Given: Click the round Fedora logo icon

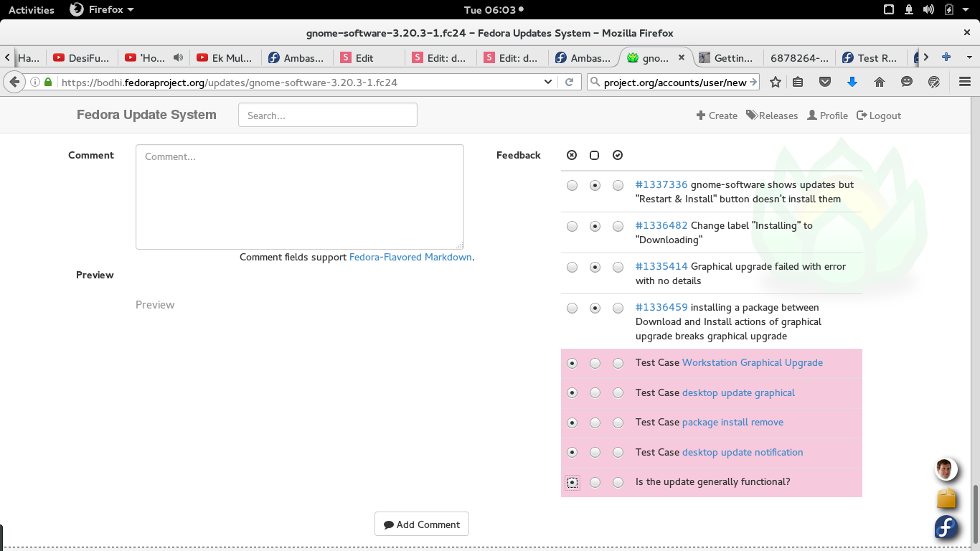Looking at the screenshot, I should pos(946,527).
